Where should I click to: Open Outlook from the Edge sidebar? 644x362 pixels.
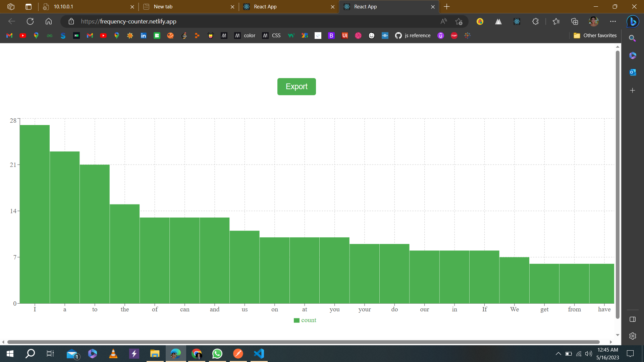click(633, 72)
